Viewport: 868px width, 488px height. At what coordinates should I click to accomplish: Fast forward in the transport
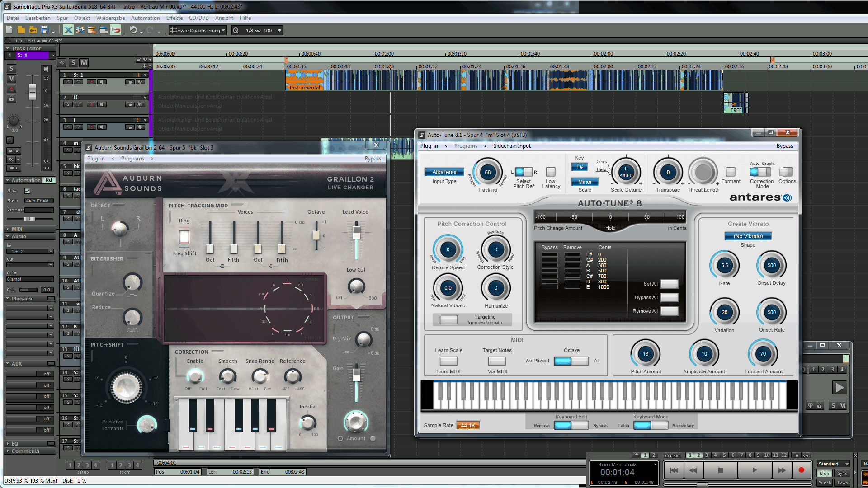click(782, 470)
